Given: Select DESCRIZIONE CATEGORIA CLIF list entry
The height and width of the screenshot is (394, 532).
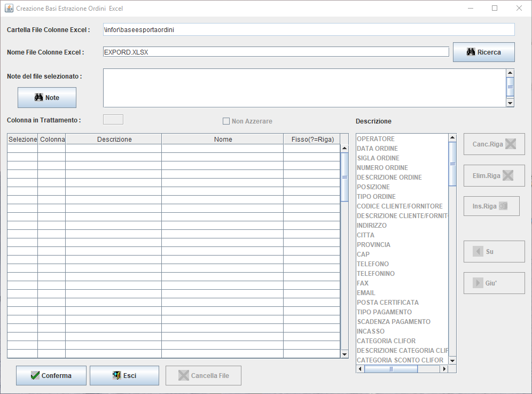Looking at the screenshot, I should pos(402,351).
